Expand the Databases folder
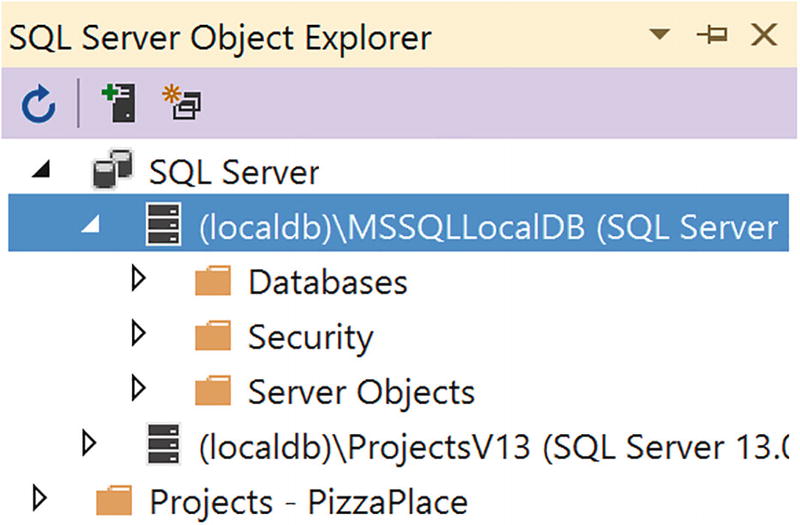This screenshot has width=800, height=525. (x=141, y=281)
